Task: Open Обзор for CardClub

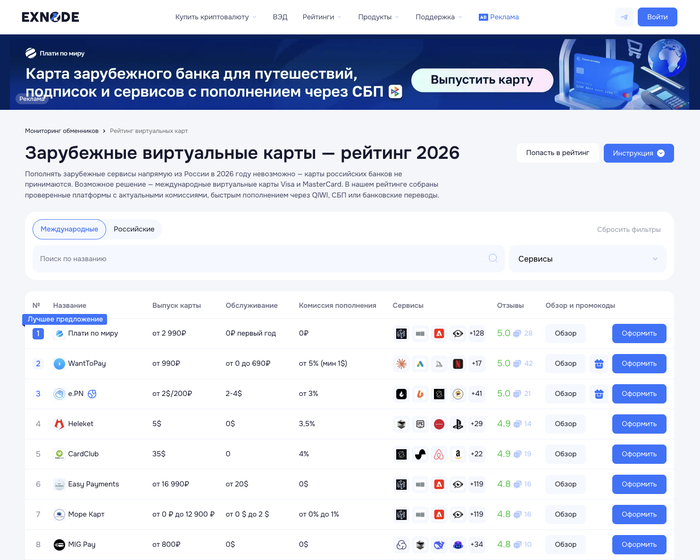Action: tap(565, 454)
